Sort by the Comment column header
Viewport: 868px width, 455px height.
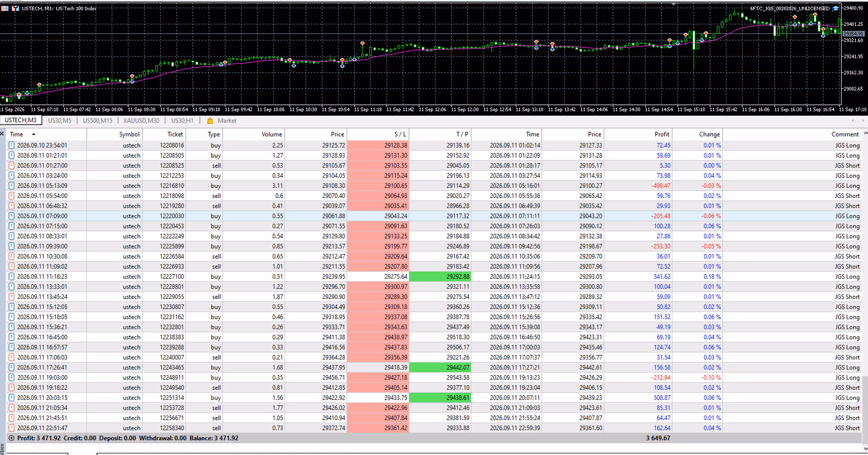(x=792, y=134)
